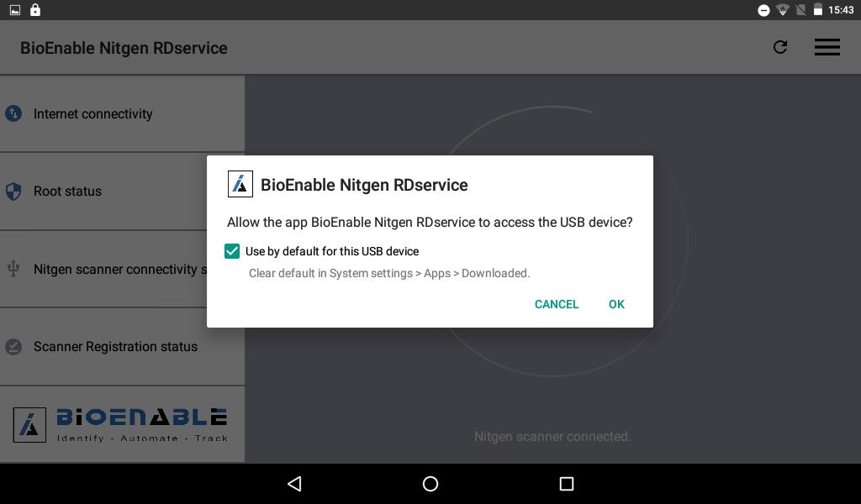Confirm USB access with OK
Image resolution: width=861 pixels, height=504 pixels.
[616, 304]
